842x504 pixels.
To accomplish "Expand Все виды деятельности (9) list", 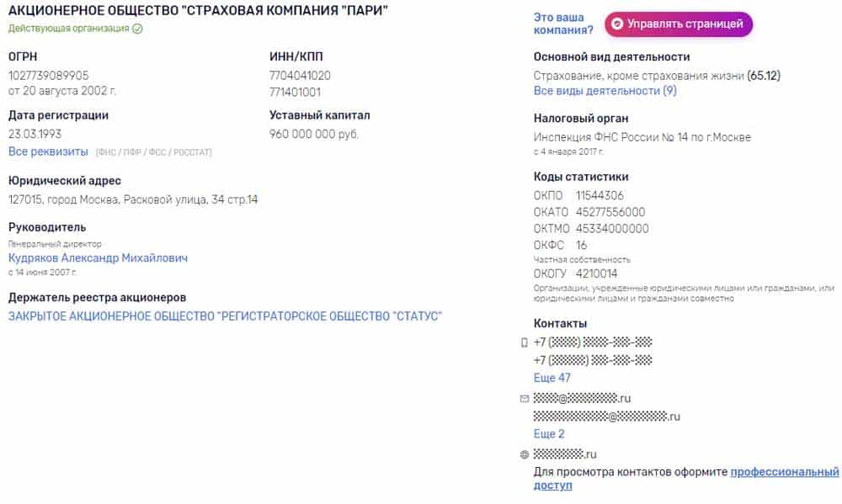I will (x=605, y=91).
